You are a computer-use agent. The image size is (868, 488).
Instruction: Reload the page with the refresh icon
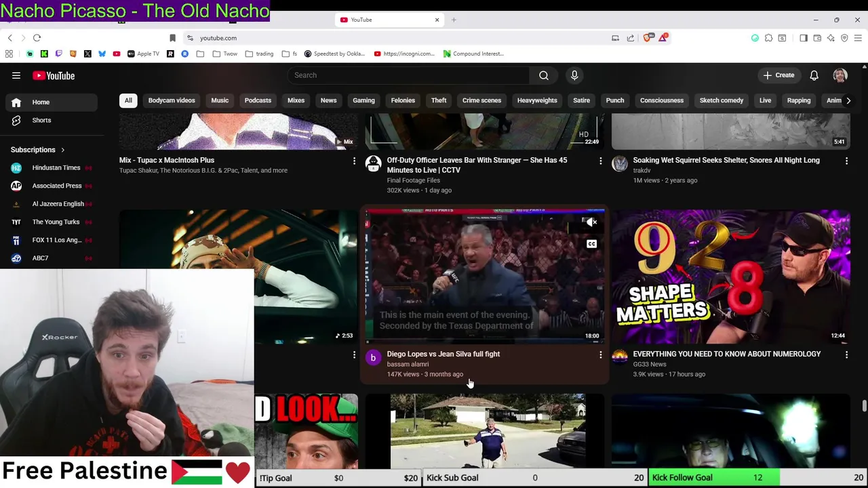click(37, 38)
